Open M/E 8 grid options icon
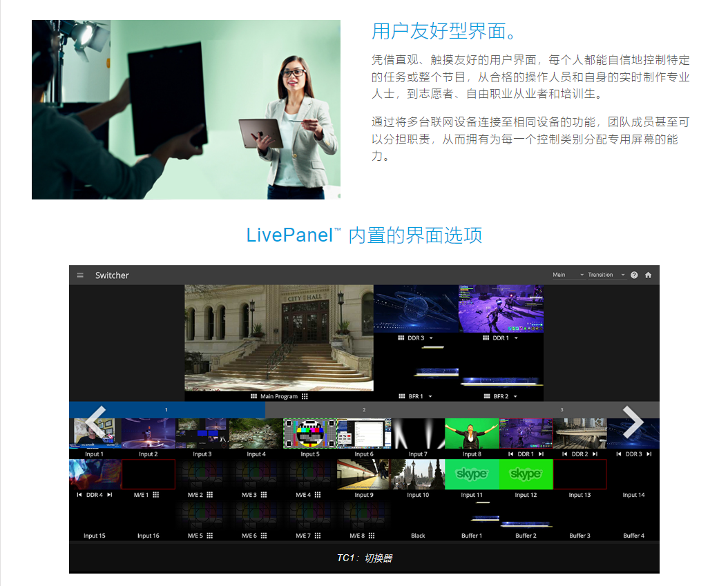The image size is (728, 586). [x=372, y=536]
